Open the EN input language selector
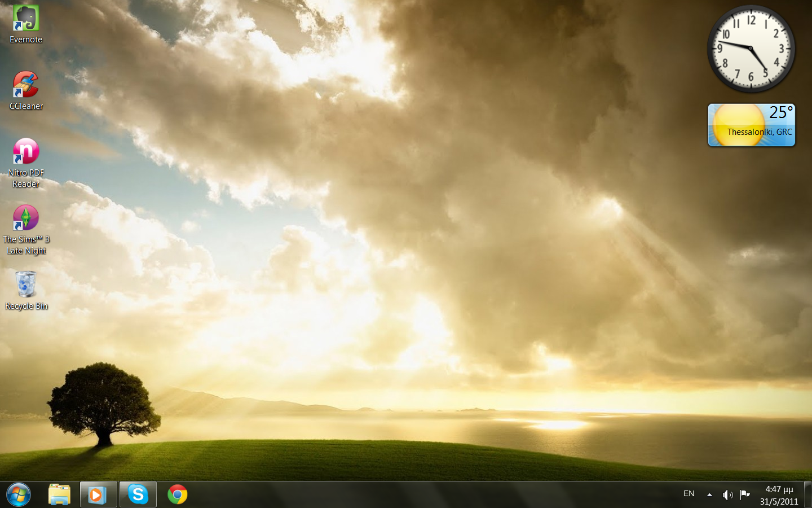The height and width of the screenshot is (508, 812). click(x=689, y=494)
